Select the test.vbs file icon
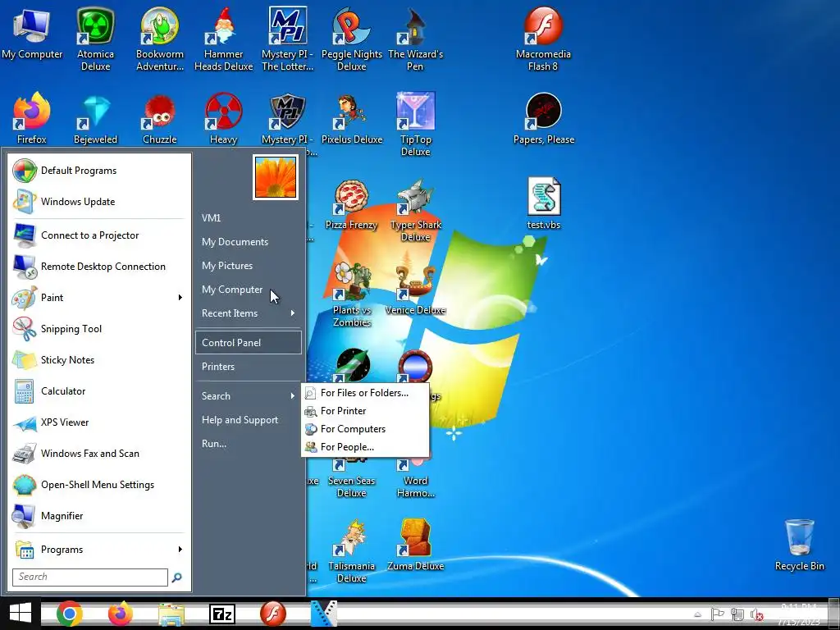Image resolution: width=840 pixels, height=630 pixels. coord(543,203)
